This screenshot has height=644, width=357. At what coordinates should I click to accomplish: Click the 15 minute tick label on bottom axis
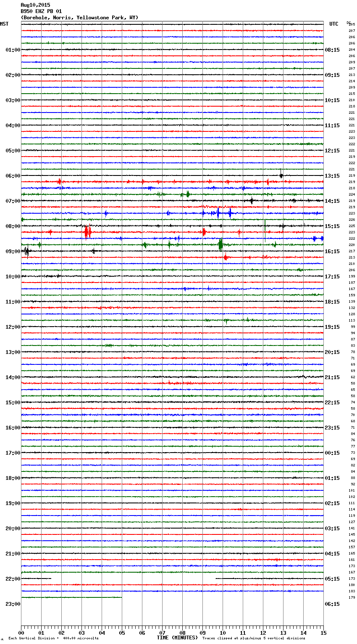pos(323,633)
